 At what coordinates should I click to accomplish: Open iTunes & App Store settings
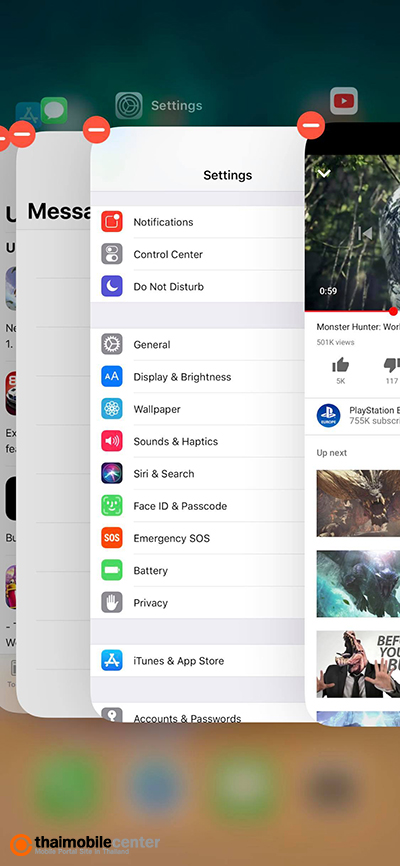click(x=198, y=661)
